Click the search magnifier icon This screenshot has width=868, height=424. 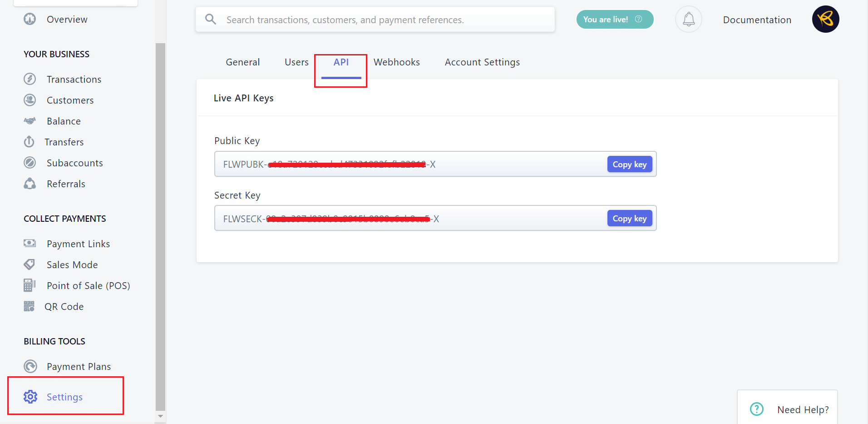tap(211, 19)
